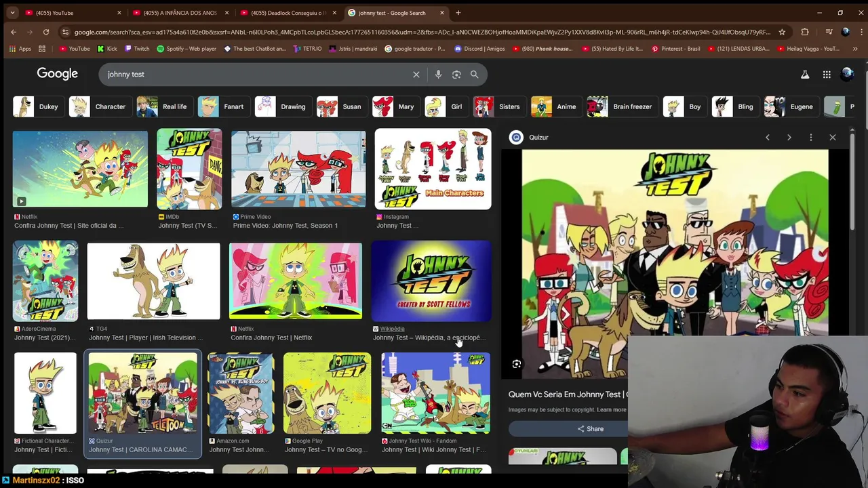Open the Amazon.com Johnny Test thumbnail
The height and width of the screenshot is (488, 868).
[241, 393]
